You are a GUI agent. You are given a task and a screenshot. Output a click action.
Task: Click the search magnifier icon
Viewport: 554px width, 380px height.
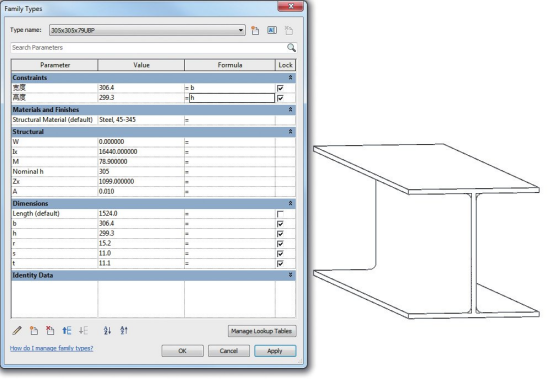click(x=291, y=47)
